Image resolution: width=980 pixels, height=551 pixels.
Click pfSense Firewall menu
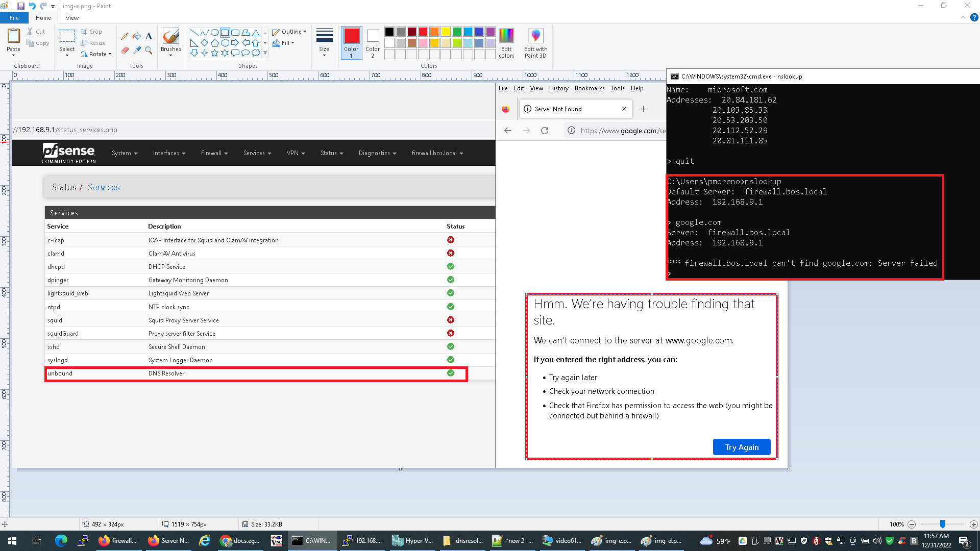(214, 153)
